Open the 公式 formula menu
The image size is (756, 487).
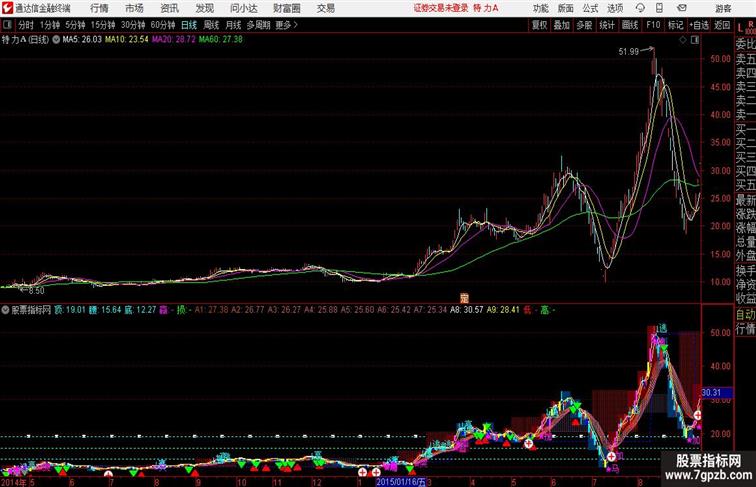pyautogui.click(x=590, y=8)
